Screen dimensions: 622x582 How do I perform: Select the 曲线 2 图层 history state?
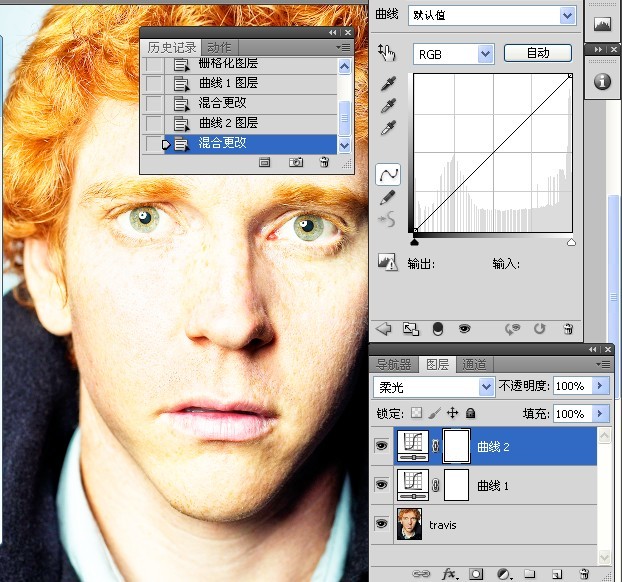coord(240,123)
